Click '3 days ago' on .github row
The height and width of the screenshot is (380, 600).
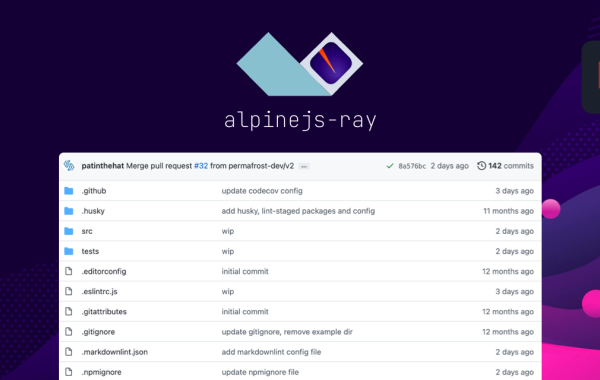pos(514,191)
